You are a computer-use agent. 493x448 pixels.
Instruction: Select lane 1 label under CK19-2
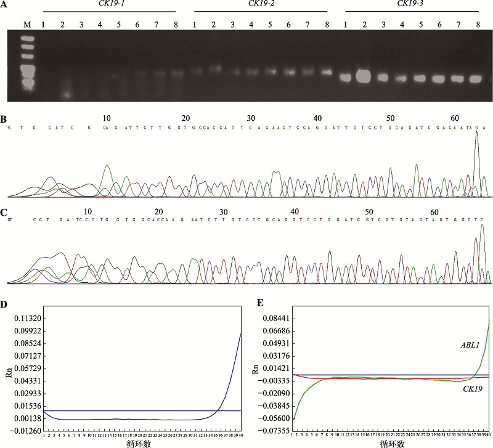195,25
